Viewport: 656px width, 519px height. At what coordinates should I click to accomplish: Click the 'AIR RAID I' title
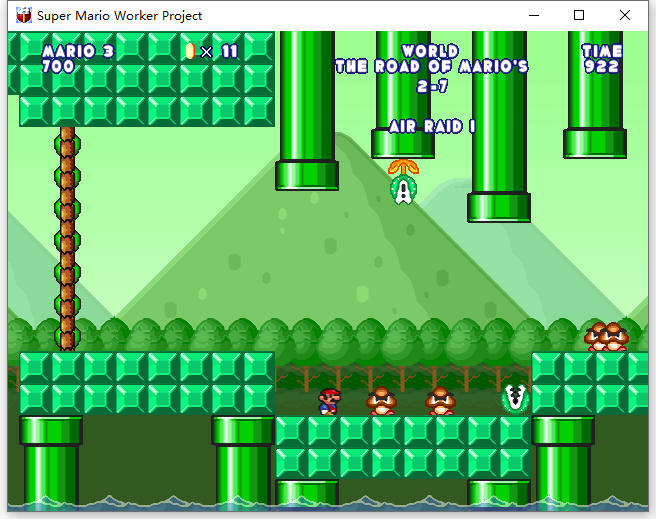[x=433, y=126]
